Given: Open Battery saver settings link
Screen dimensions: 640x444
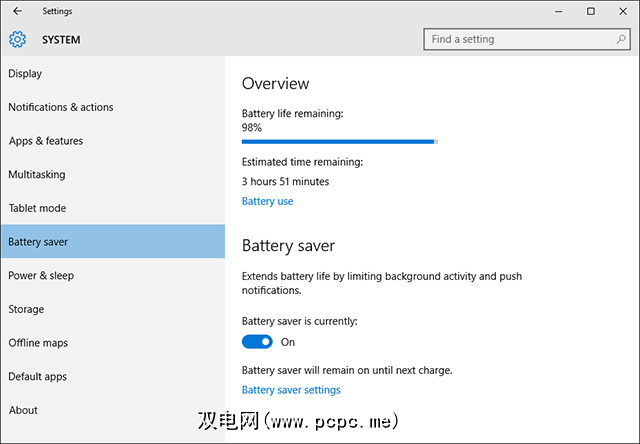Looking at the screenshot, I should click(291, 390).
